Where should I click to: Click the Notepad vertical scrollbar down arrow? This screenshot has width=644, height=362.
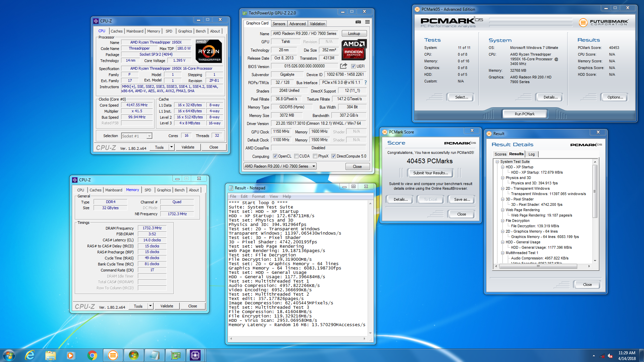(370, 333)
